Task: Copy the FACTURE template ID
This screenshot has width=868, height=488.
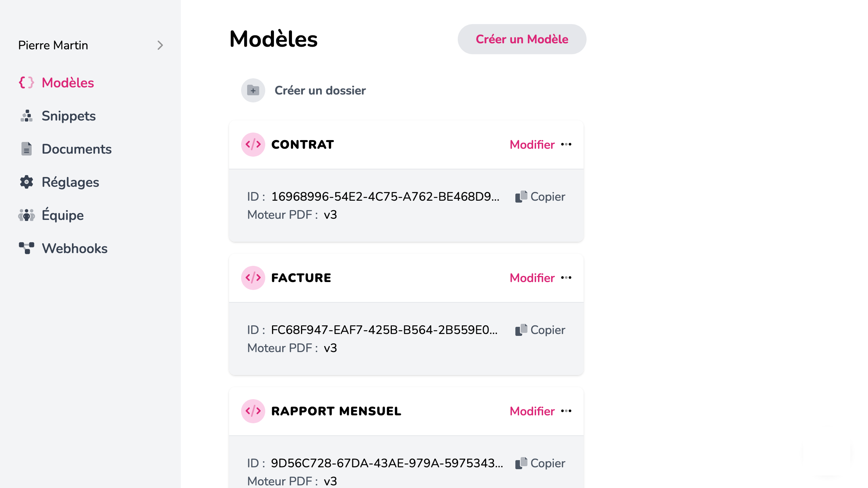Action: point(540,330)
